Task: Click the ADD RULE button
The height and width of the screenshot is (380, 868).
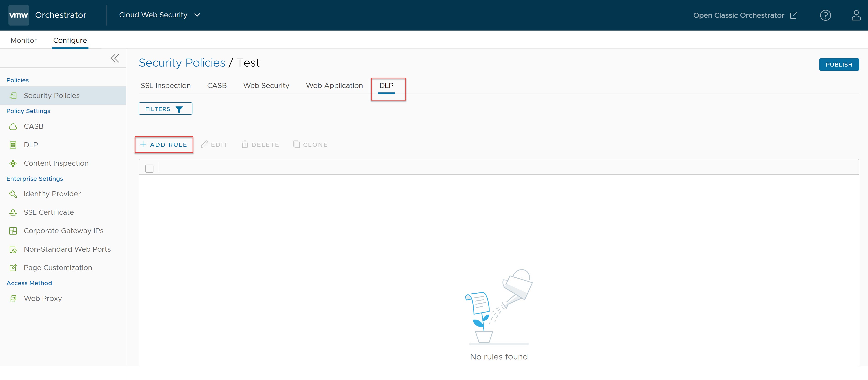Action: (164, 144)
